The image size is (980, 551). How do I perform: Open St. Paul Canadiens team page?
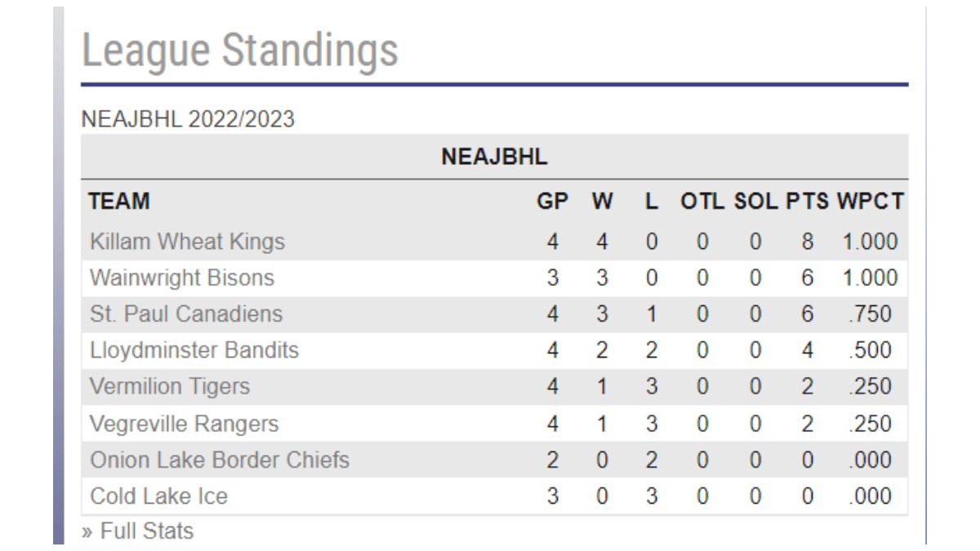tap(185, 314)
